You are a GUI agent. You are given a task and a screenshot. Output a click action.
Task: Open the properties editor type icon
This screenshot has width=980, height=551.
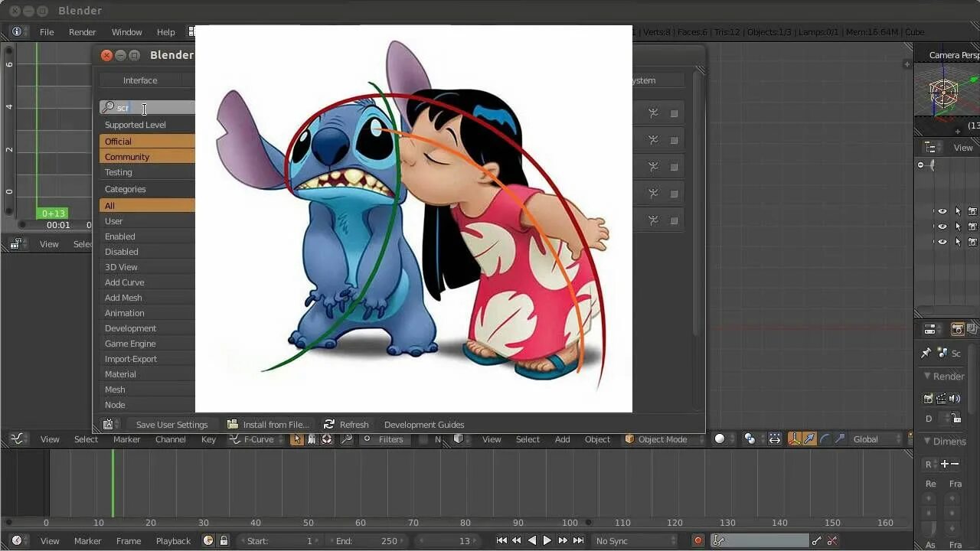pyautogui.click(x=930, y=330)
